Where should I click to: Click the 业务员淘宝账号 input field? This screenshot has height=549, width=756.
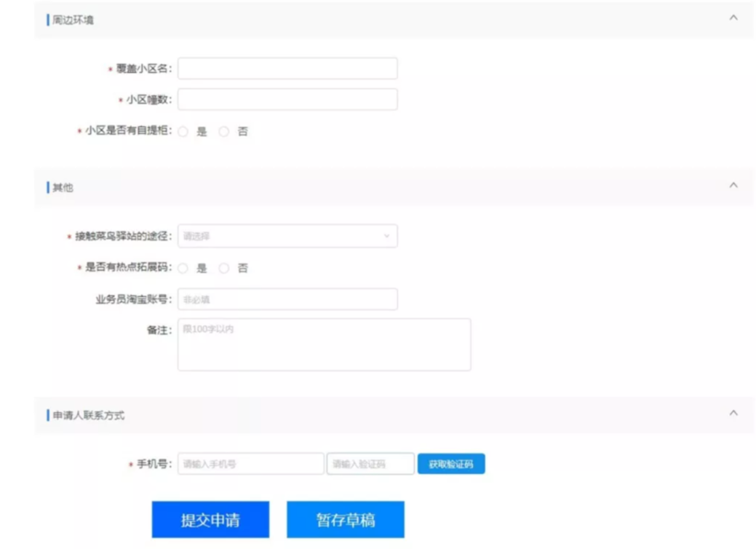click(x=287, y=299)
